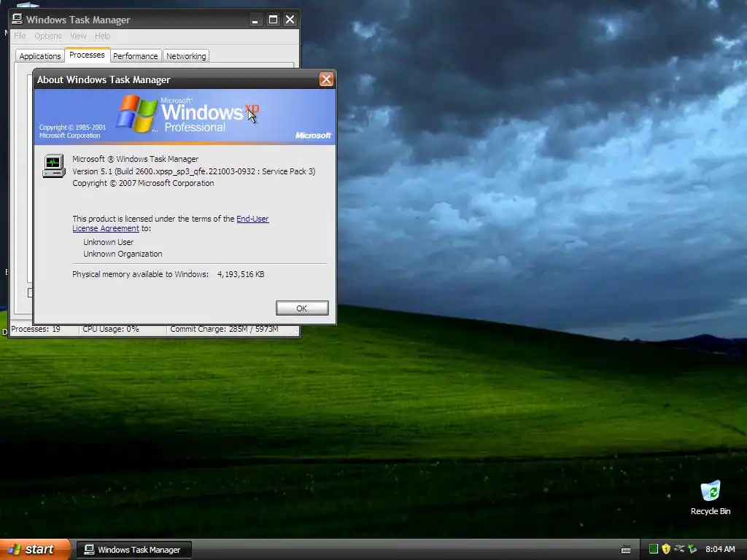The height and width of the screenshot is (560, 747).
Task: Click the Task Manager icon in About dialog
Action: click(x=53, y=166)
